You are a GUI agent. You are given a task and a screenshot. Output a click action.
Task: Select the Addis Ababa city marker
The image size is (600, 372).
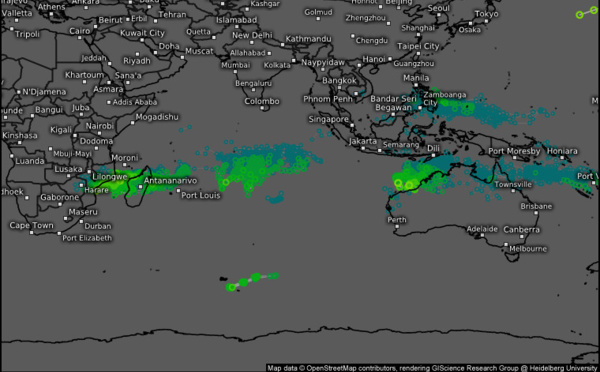pyautogui.click(x=109, y=103)
